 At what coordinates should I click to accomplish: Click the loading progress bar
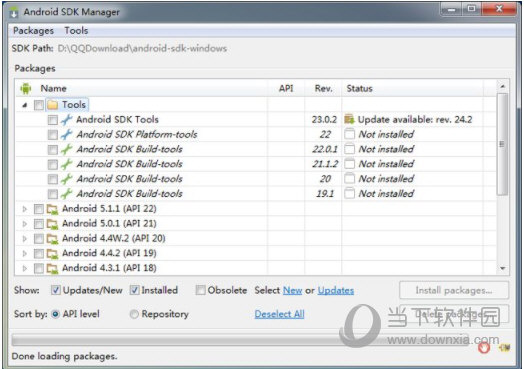pyautogui.click(x=240, y=340)
